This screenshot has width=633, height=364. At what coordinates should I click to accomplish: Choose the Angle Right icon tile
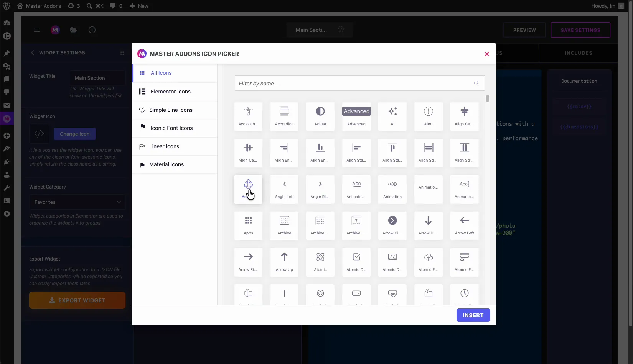tap(320, 189)
